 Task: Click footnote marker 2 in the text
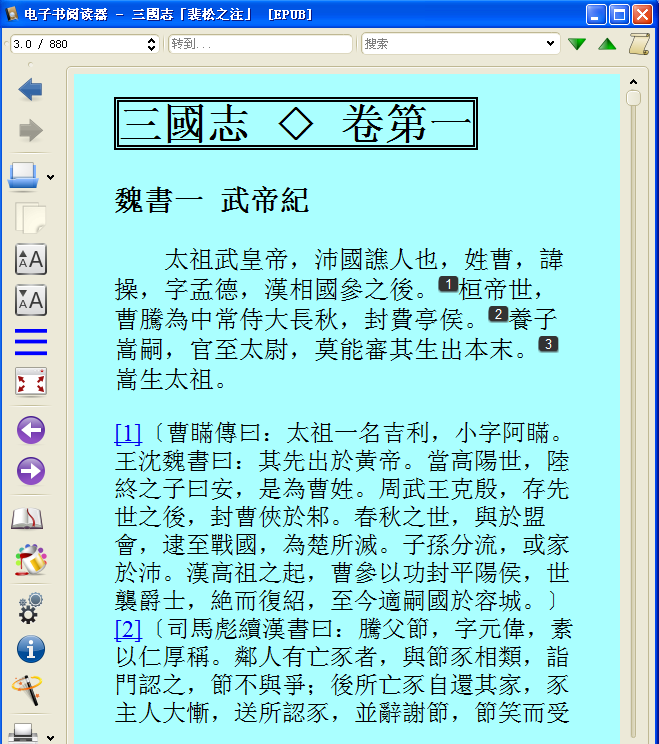click(498, 314)
